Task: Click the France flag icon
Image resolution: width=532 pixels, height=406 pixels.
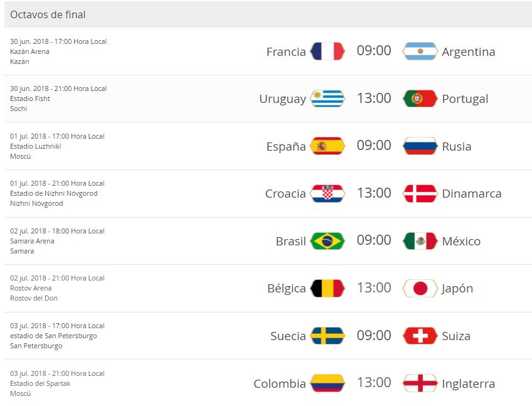Action: click(327, 51)
